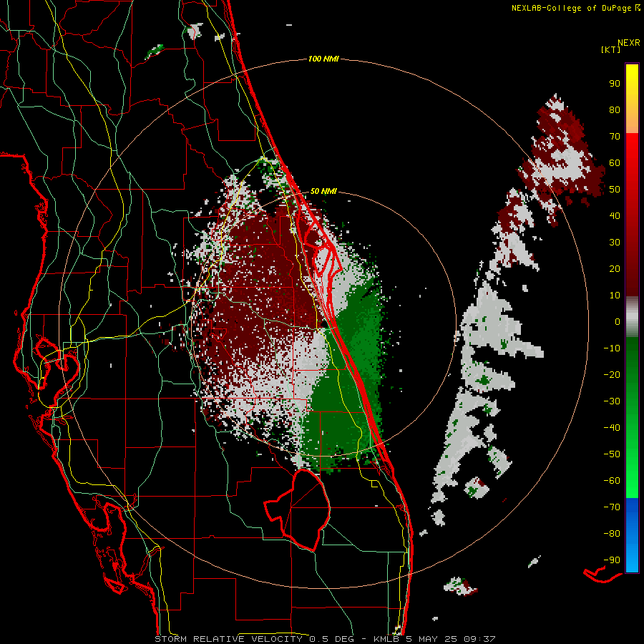
Task: Click the -70 value on velocity scale
Action: click(612, 507)
